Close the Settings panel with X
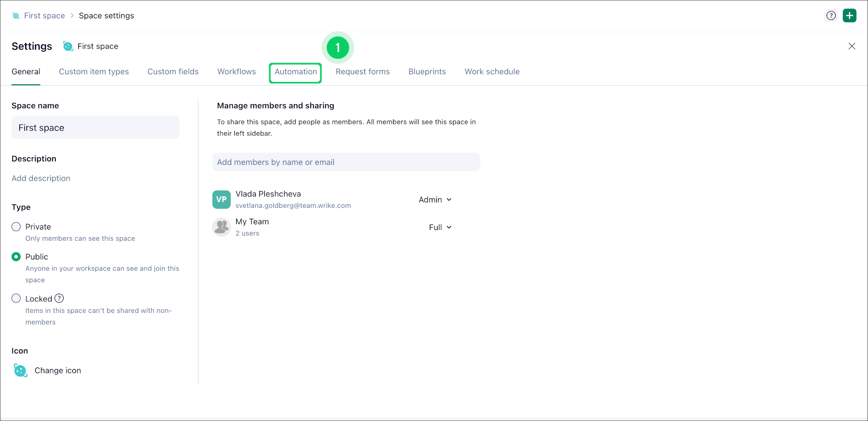Screen dimensions: 868x421 pos(852,46)
